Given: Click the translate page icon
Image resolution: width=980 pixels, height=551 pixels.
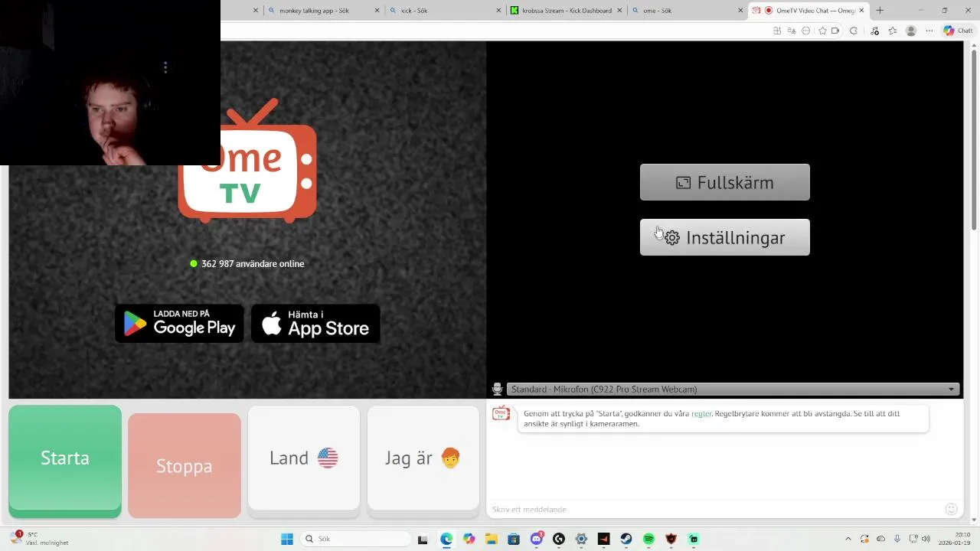Looking at the screenshot, I should [x=792, y=31].
